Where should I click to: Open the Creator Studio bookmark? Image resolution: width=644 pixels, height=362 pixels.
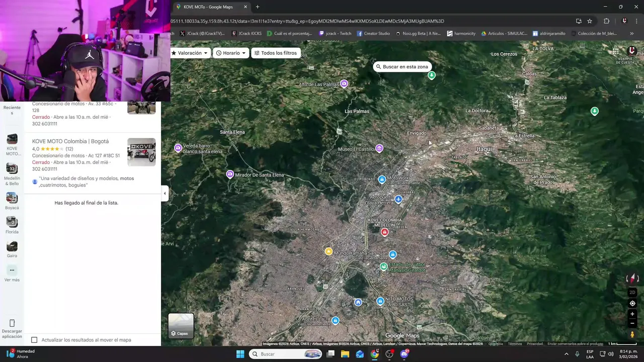coord(373,34)
